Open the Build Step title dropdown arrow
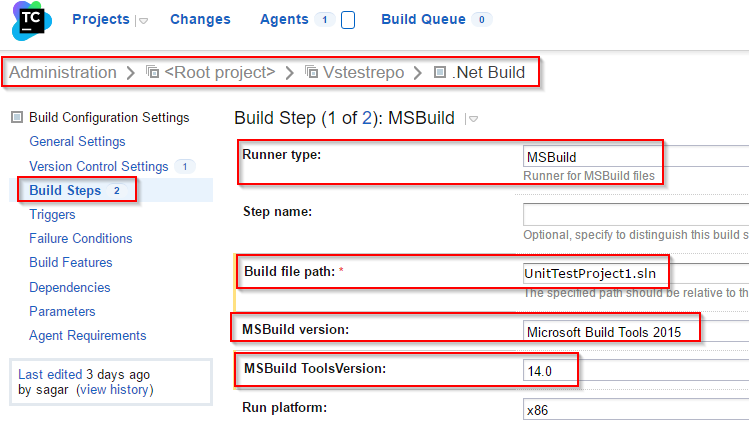 click(x=473, y=118)
